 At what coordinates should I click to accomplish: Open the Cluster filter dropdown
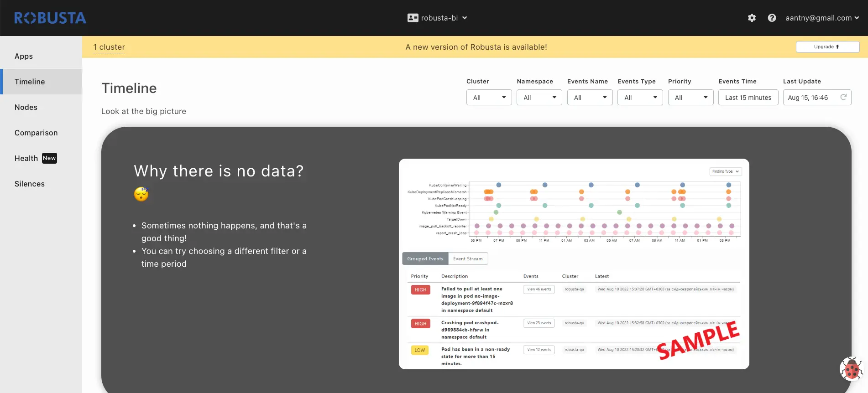tap(489, 98)
